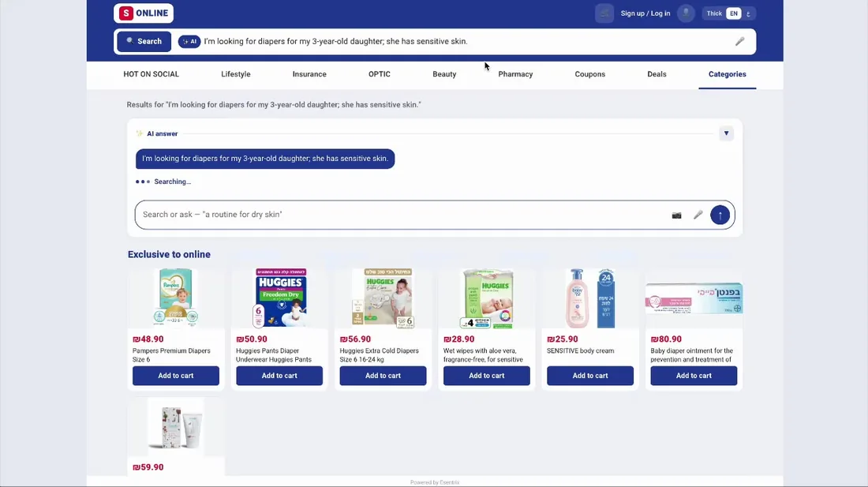Image resolution: width=868 pixels, height=487 pixels.
Task: Click 'Baby diaper ointment' product title
Action: [692, 355]
